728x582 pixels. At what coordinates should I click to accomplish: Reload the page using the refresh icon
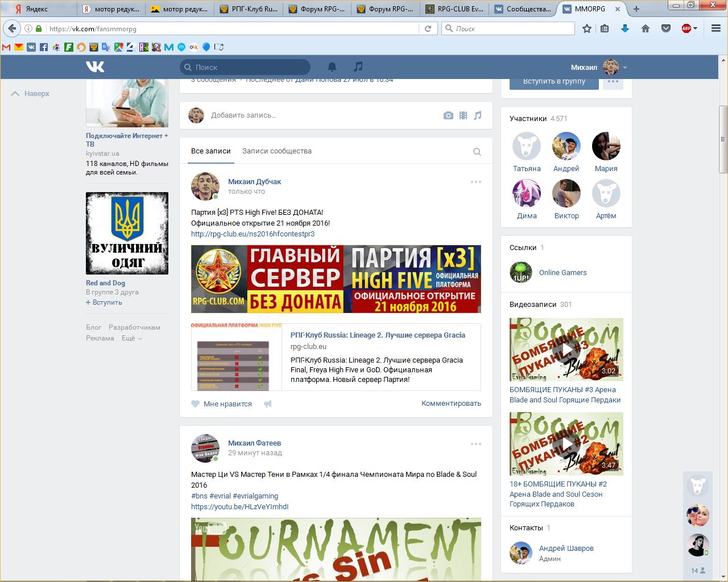click(428, 28)
